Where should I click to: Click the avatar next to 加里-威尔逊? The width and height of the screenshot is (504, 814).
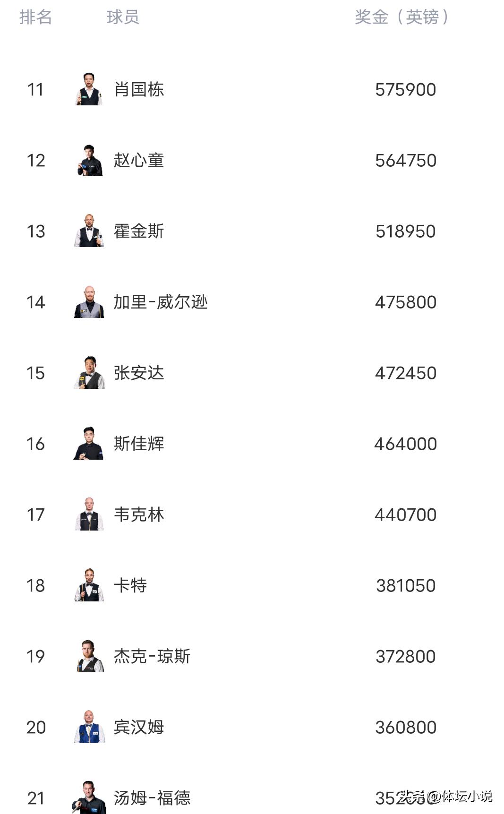coord(89,302)
